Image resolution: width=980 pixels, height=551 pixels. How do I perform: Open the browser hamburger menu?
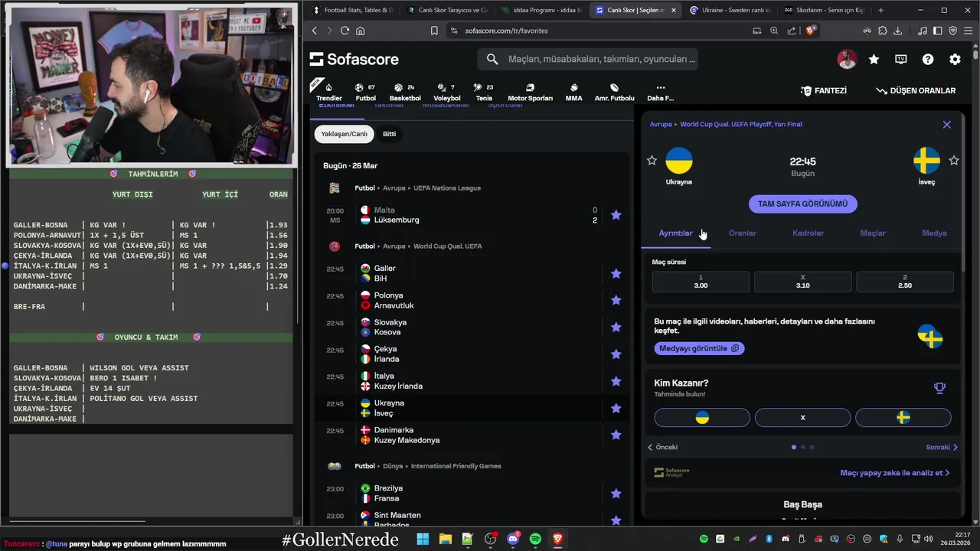(x=968, y=31)
